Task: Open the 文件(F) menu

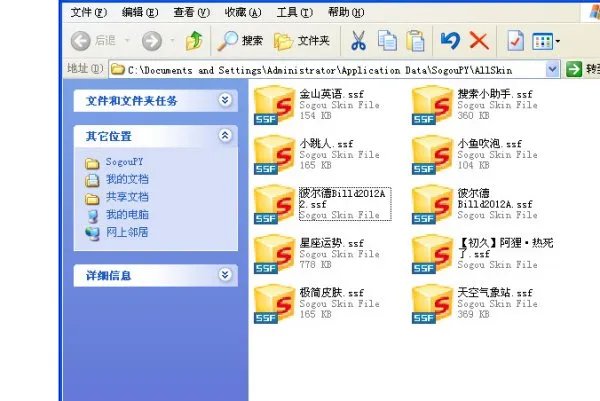Action: coord(89,12)
